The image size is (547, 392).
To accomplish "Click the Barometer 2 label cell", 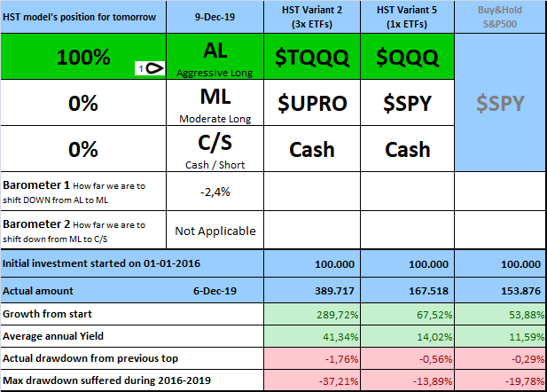I will [83, 230].
